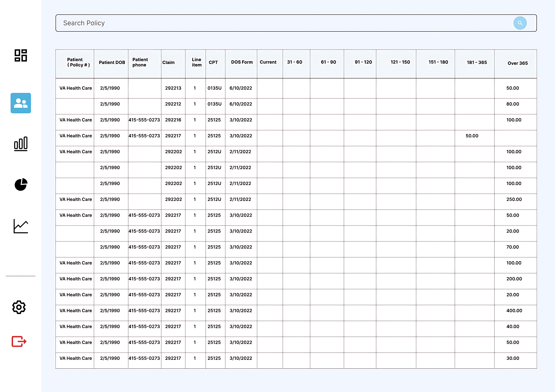
Task: Click the blue search magnifier button
Action: (520, 23)
